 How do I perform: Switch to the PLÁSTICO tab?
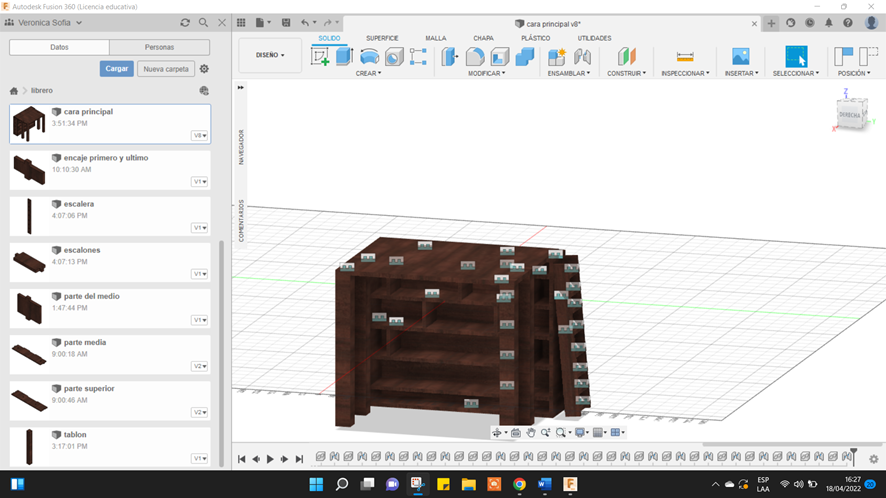point(536,38)
